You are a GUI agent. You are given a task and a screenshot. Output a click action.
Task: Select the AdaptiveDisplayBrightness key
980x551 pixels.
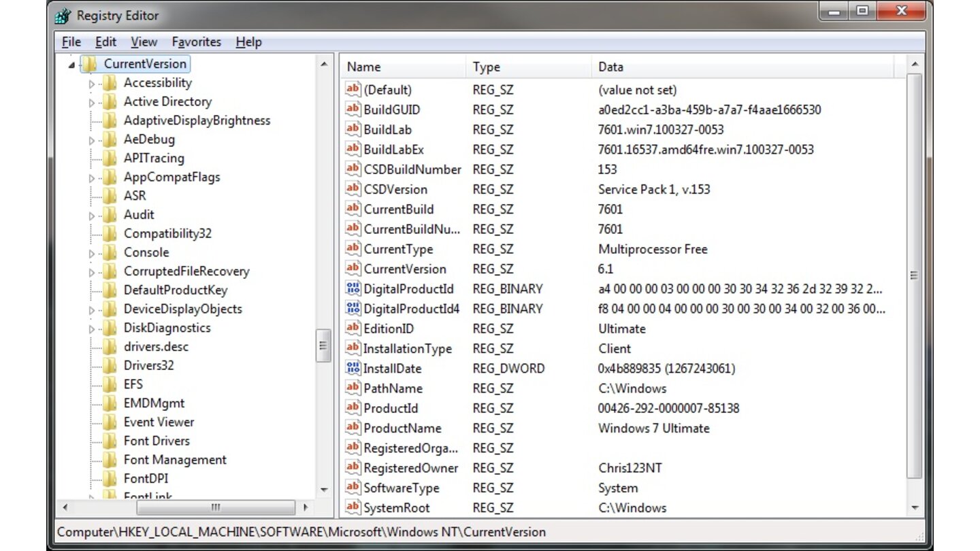(197, 120)
